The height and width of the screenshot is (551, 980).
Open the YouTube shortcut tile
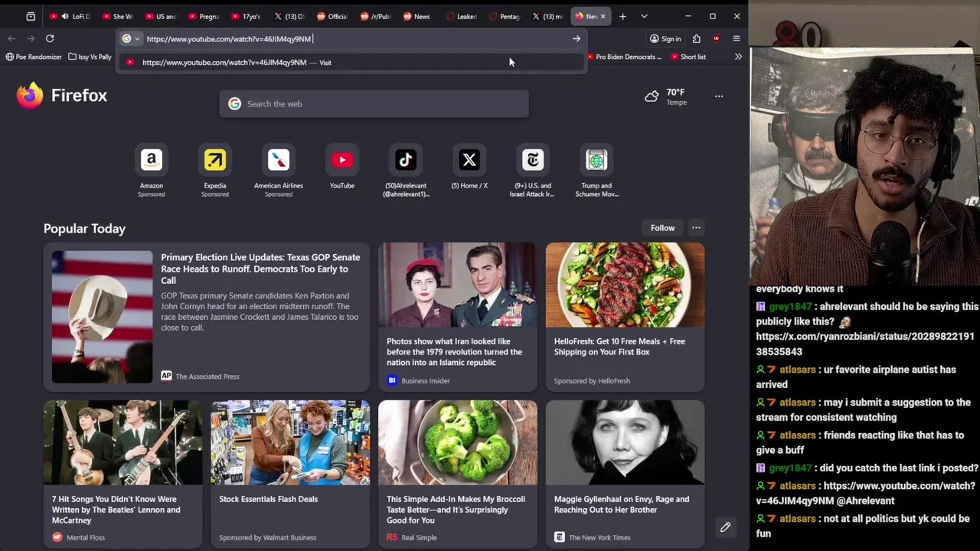pyautogui.click(x=342, y=168)
